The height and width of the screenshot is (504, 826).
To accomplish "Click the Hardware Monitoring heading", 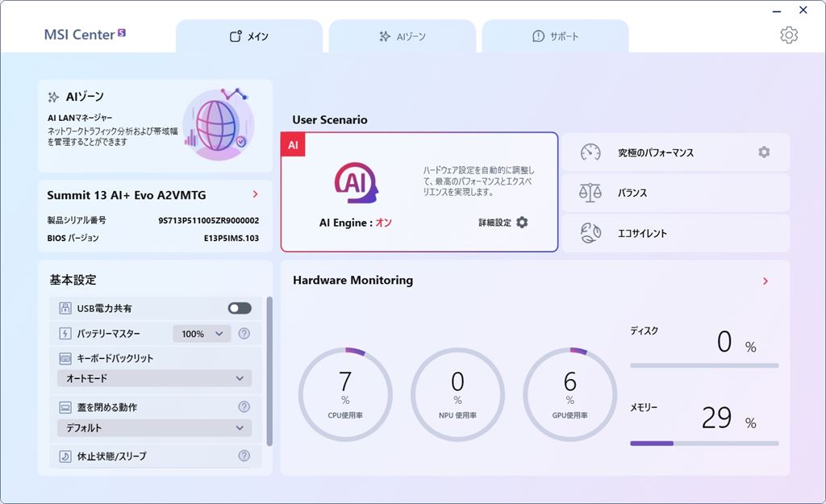I will 353,280.
